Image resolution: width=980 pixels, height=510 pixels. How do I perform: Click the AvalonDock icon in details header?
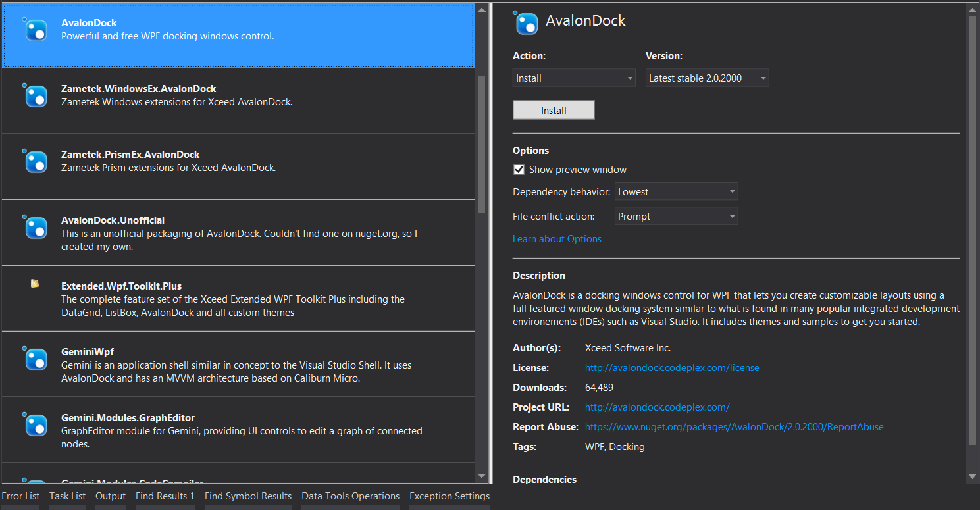(526, 23)
